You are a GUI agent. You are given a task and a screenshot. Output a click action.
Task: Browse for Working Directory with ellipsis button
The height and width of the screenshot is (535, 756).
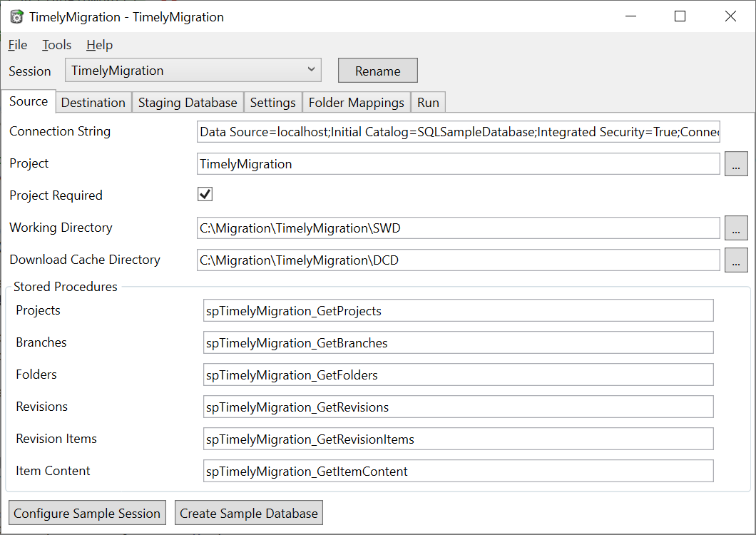[736, 228]
